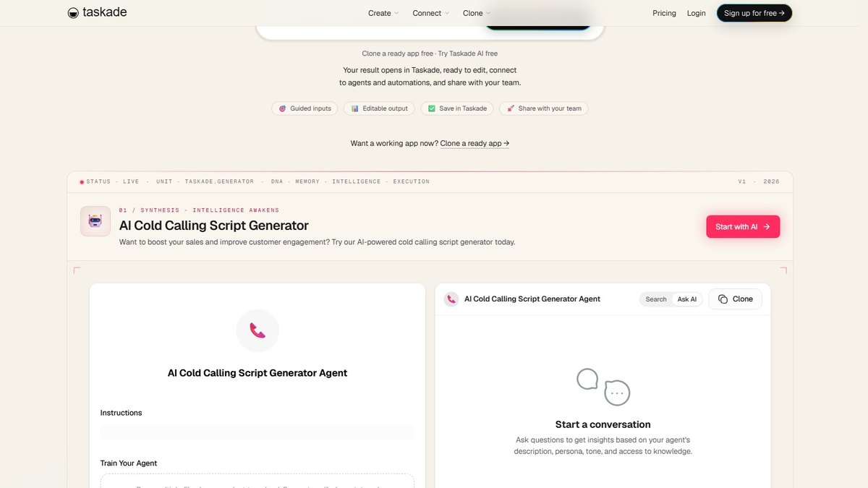Follow the Clone a ready app link
Viewport: 868px width, 488px height.
click(x=475, y=143)
